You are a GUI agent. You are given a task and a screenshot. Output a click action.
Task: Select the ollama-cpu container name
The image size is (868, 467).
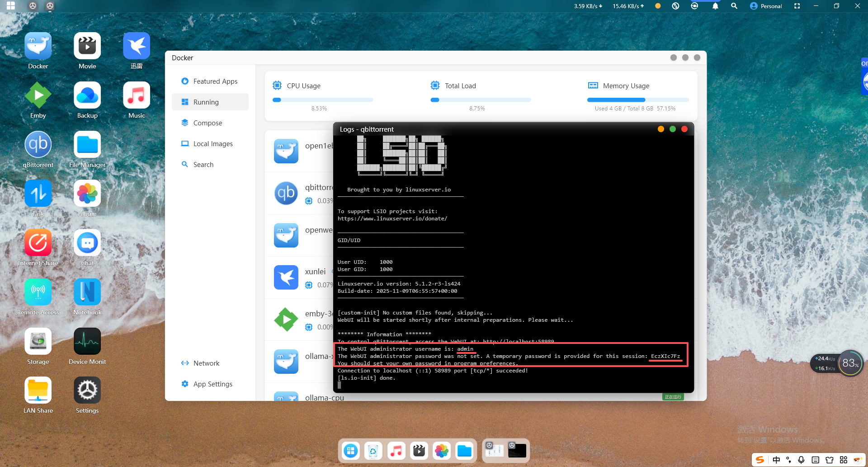tap(325, 398)
